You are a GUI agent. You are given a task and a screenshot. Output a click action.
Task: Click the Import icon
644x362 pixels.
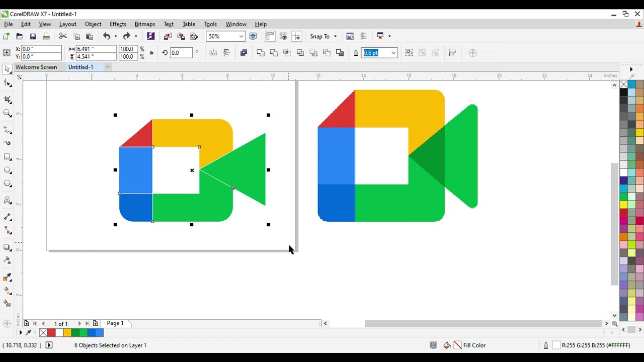pos(168,36)
